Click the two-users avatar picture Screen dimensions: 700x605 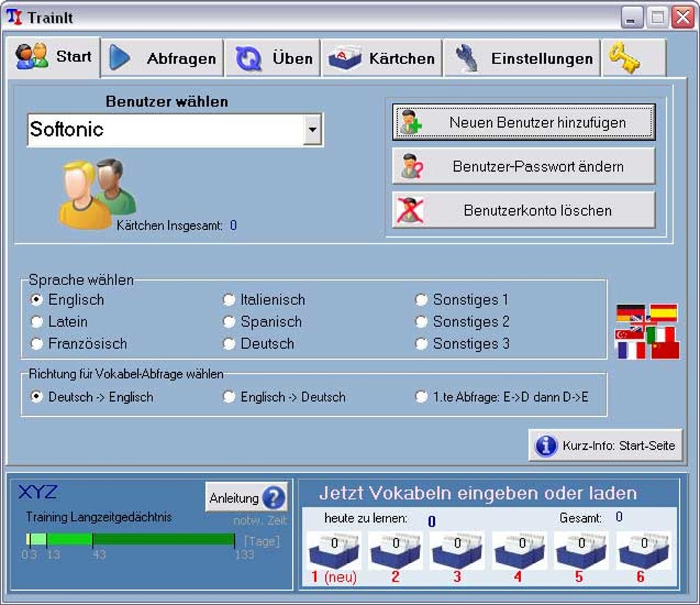pos(97,194)
